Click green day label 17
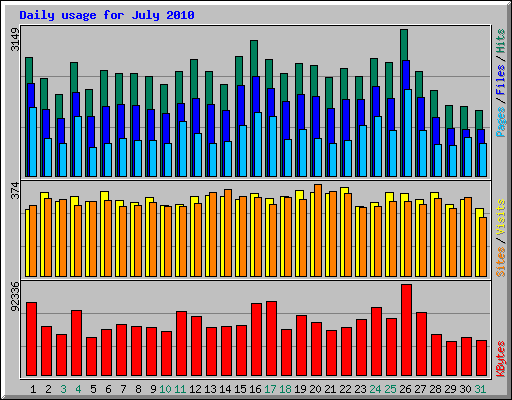The image size is (512, 400). click(x=270, y=389)
